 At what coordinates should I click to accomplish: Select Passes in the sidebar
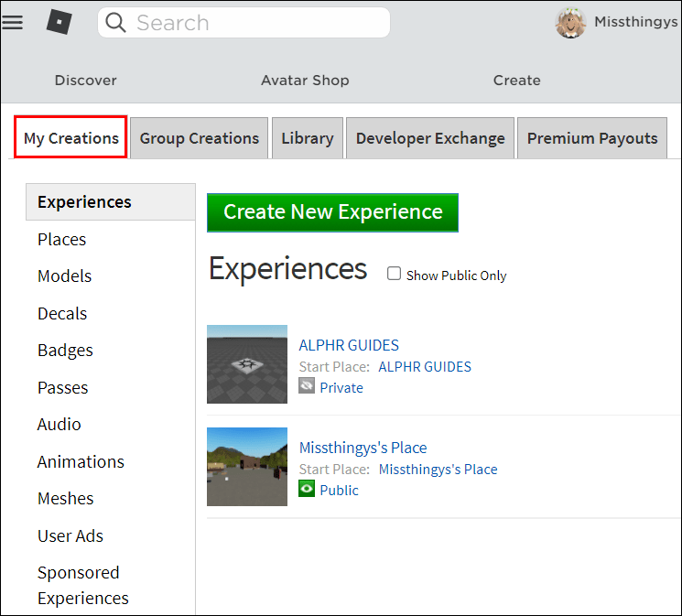(62, 387)
